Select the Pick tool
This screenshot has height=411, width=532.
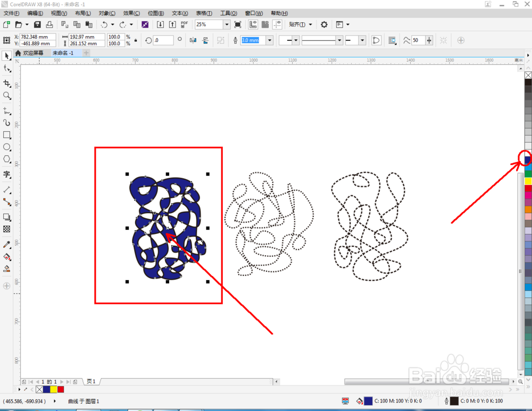coord(6,56)
